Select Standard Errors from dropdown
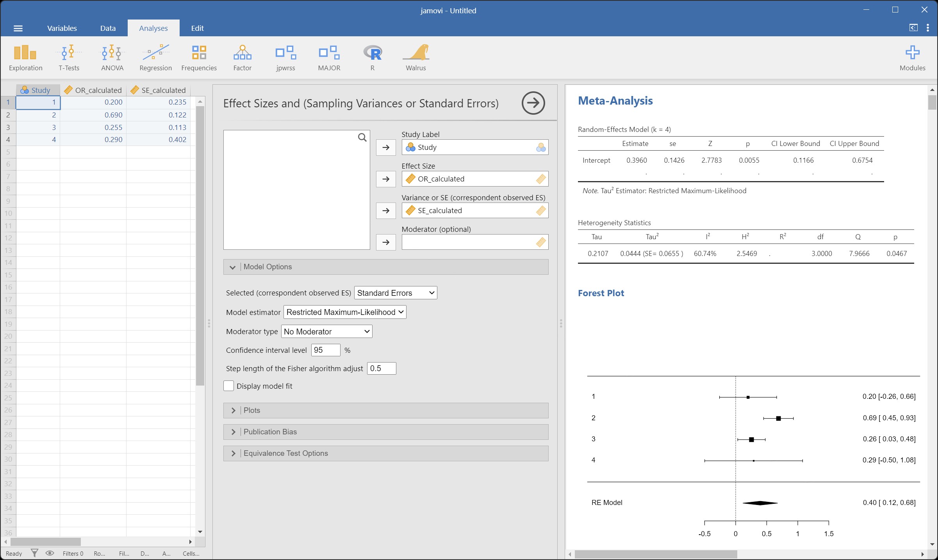This screenshot has height=560, width=938. (x=394, y=292)
